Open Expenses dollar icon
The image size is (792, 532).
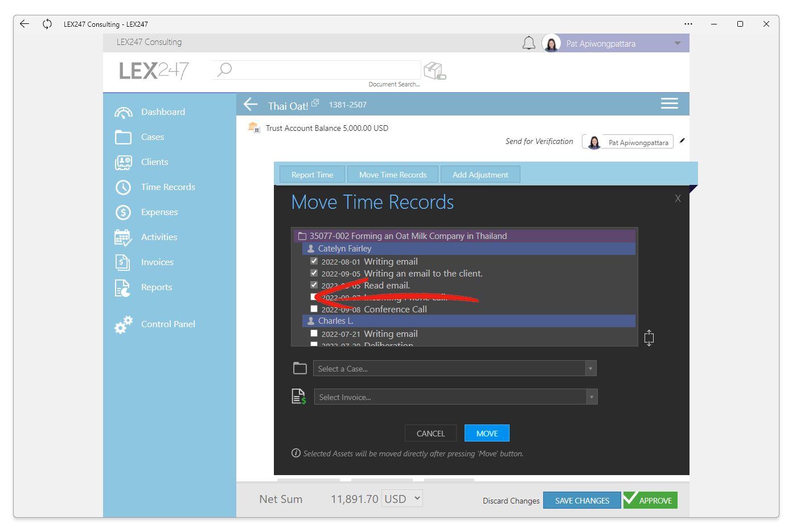124,212
